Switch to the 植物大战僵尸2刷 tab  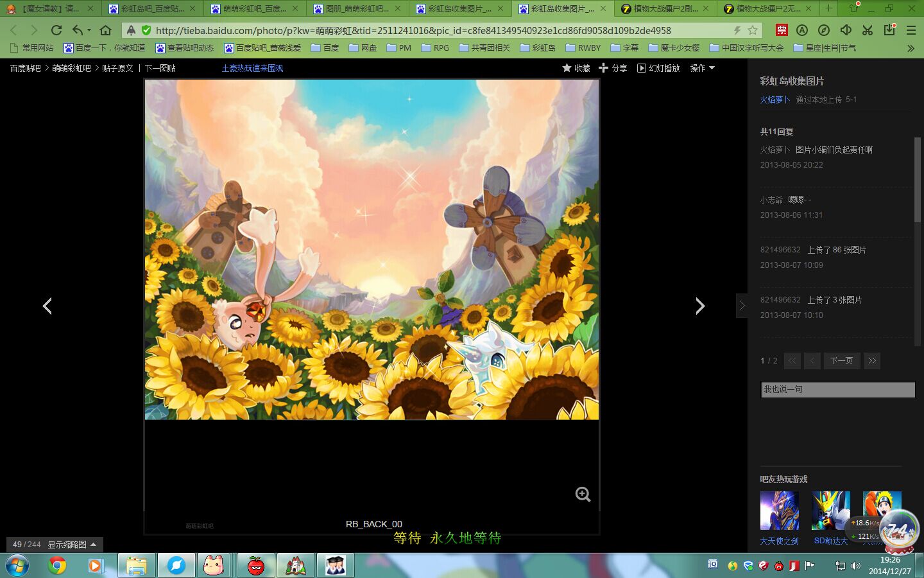tap(665, 8)
